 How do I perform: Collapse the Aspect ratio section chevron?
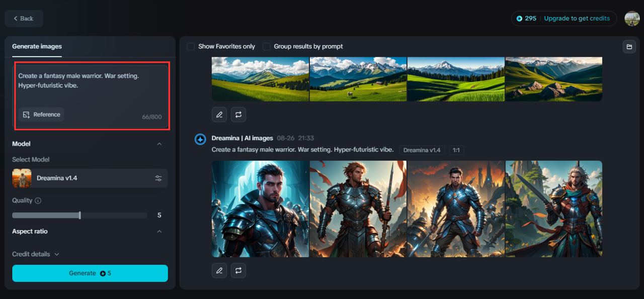pyautogui.click(x=159, y=231)
